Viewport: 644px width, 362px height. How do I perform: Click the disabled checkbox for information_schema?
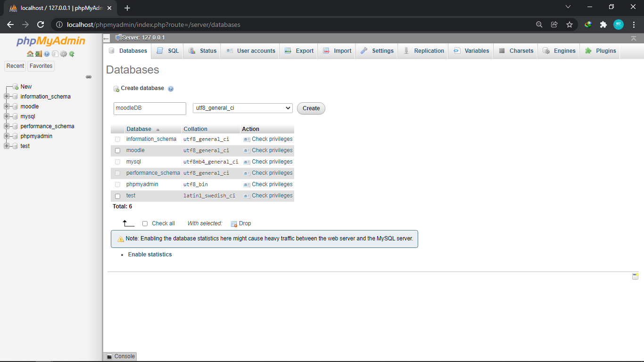(x=117, y=140)
